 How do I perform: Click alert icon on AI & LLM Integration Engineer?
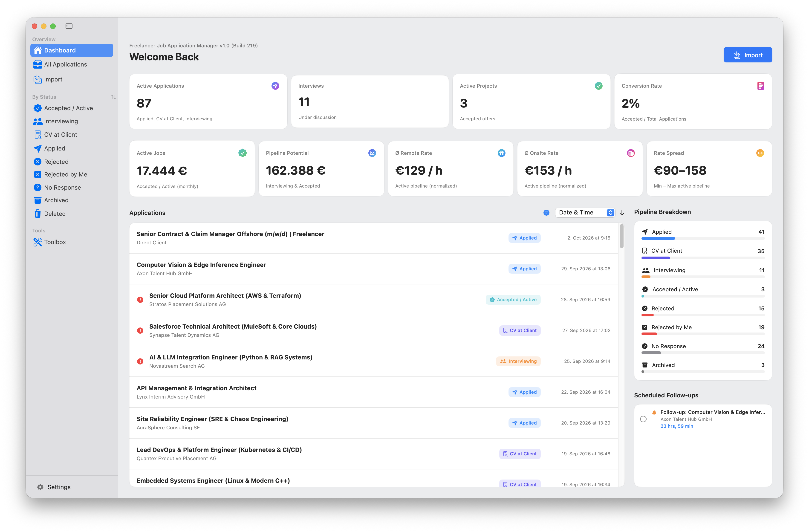pyautogui.click(x=140, y=361)
